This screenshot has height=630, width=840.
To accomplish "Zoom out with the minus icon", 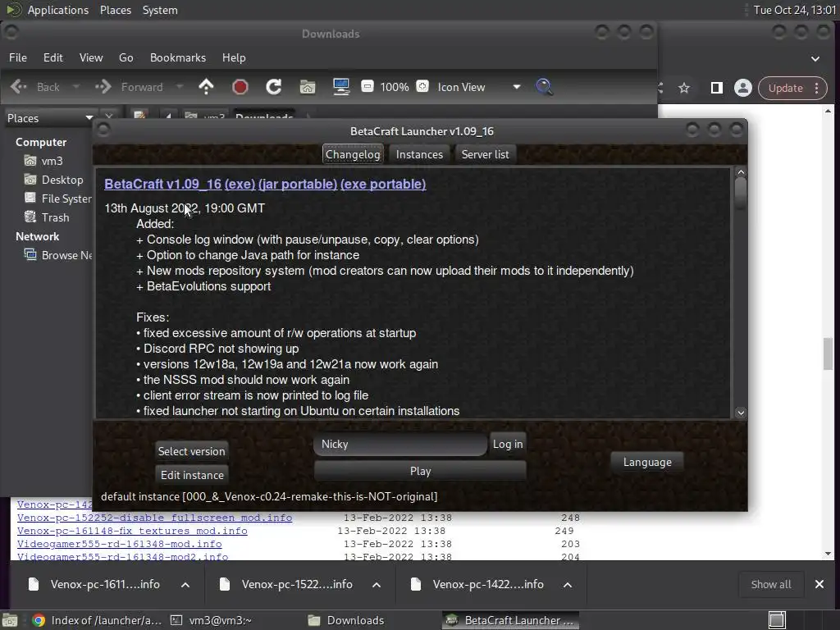I will (367, 86).
